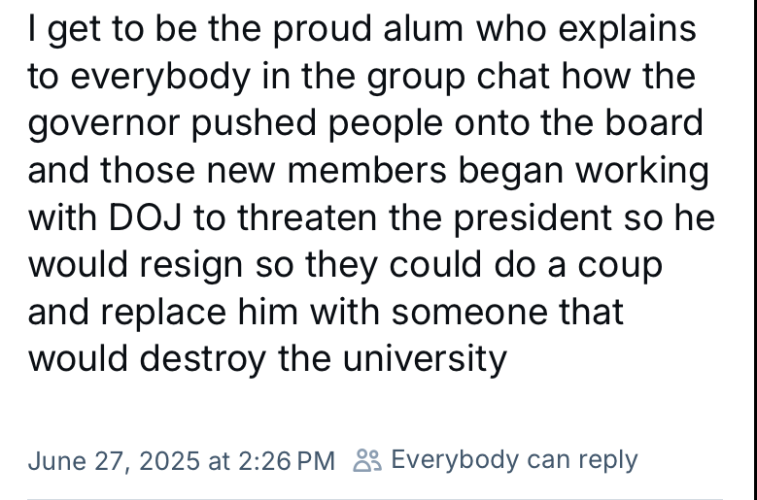
Task: Click the word president in the post
Action: (x=533, y=219)
